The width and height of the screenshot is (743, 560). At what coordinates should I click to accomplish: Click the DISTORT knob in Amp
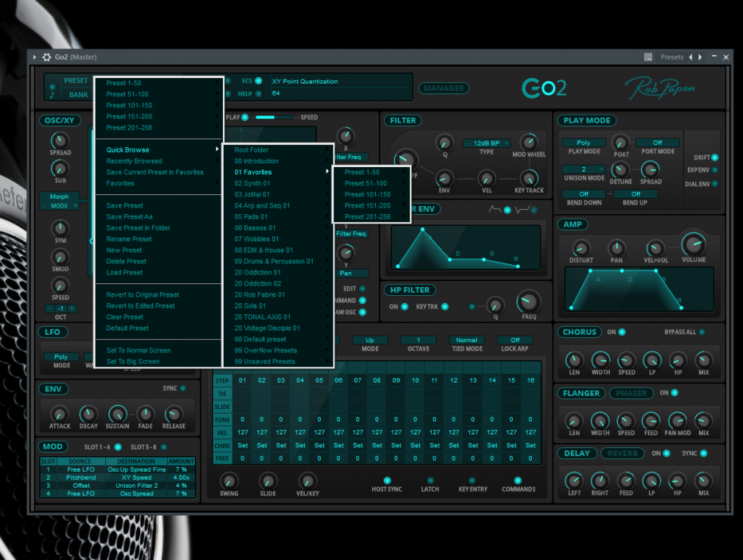[581, 248]
